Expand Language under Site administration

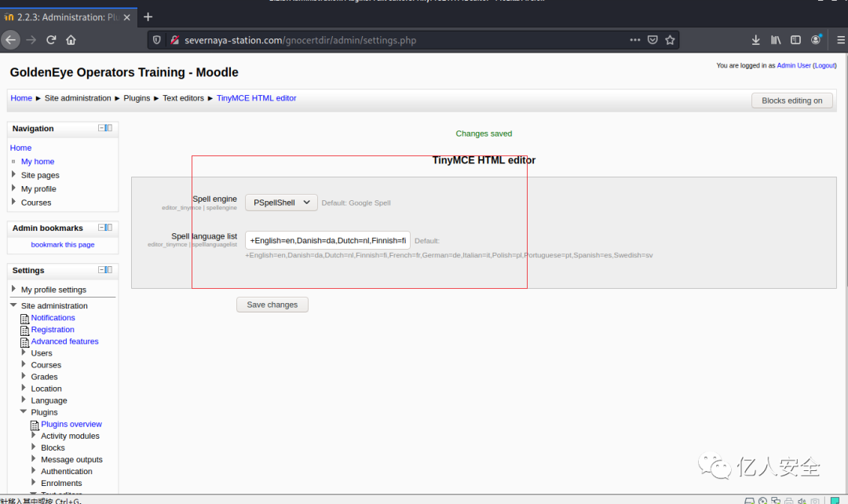(24, 400)
